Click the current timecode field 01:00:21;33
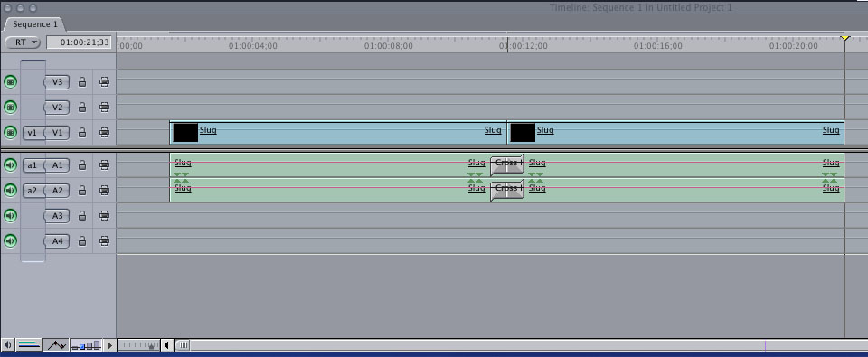This screenshot has height=357, width=868. 80,42
